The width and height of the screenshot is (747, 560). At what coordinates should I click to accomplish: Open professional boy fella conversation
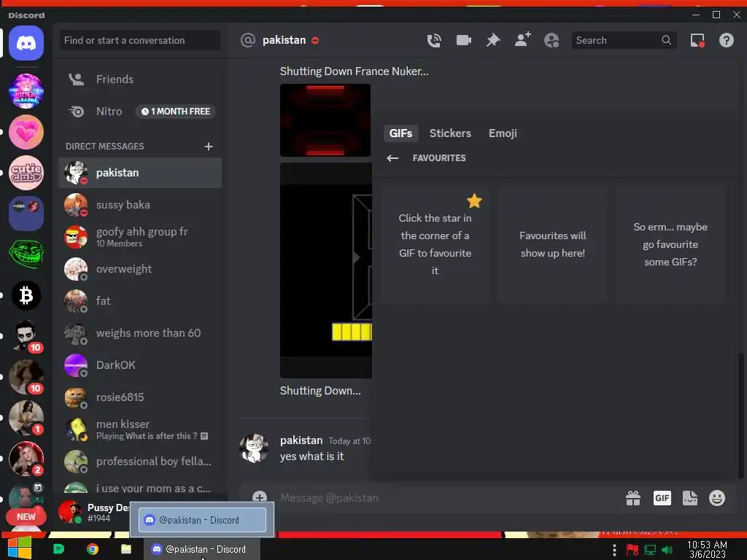pyautogui.click(x=140, y=462)
